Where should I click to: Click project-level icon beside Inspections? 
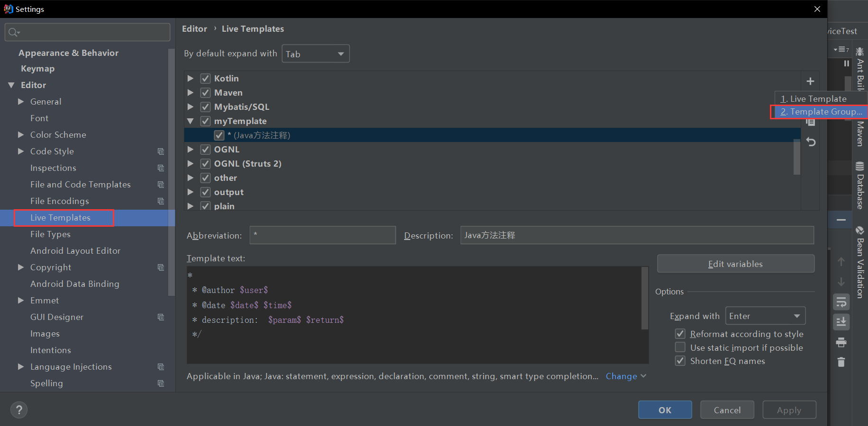point(161,168)
